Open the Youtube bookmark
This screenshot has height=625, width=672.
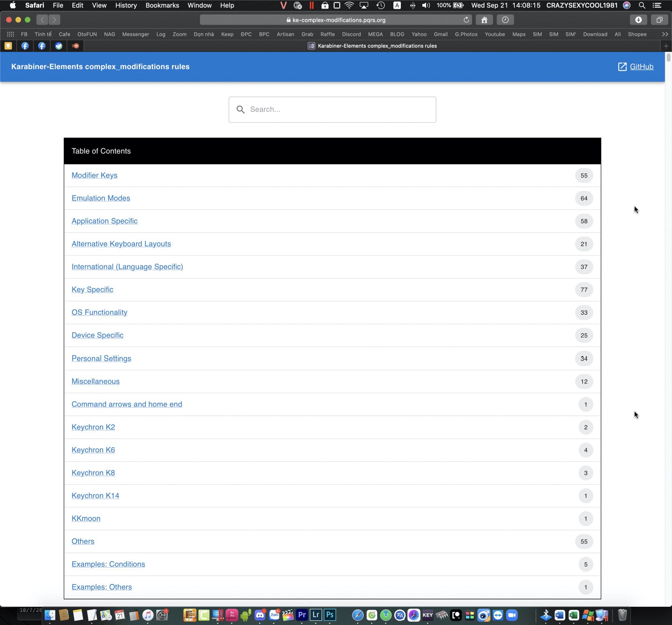tap(495, 34)
